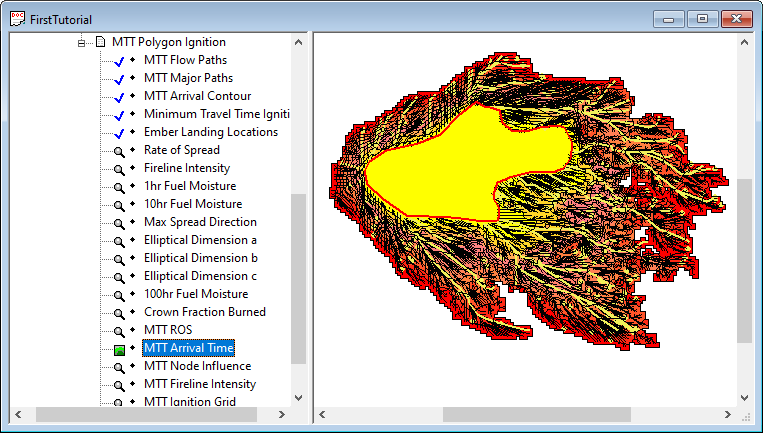Select Ember Landing Locations item
763x433 pixels.
coord(211,132)
